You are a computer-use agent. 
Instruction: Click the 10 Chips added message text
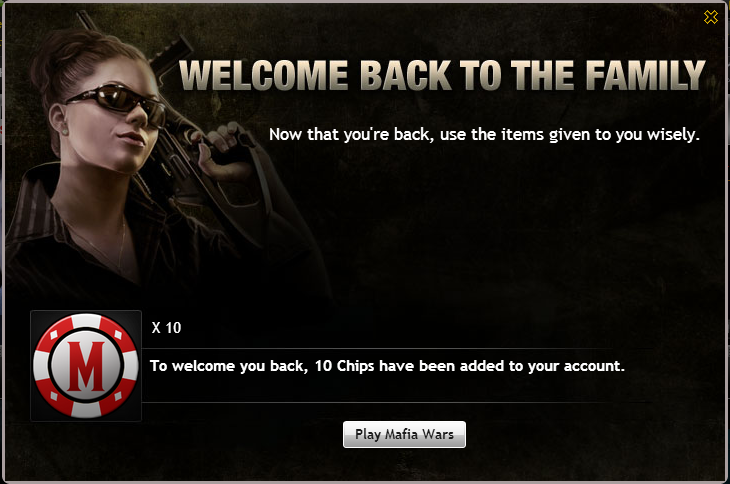387,366
